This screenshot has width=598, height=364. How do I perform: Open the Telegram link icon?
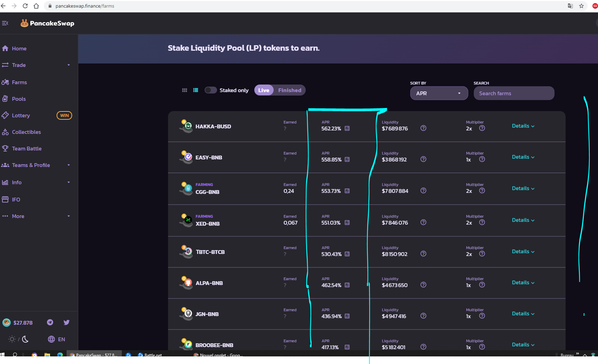coord(50,322)
